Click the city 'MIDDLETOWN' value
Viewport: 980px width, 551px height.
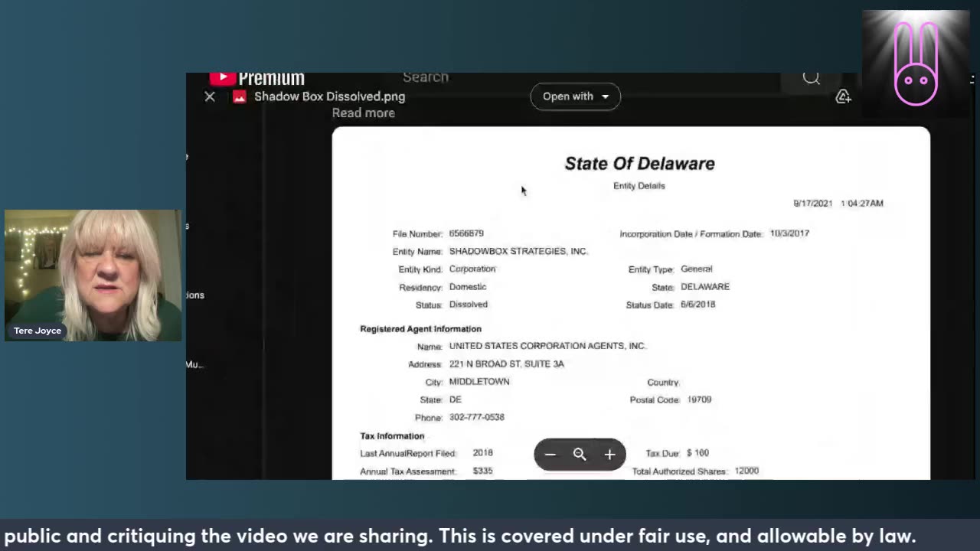click(479, 382)
